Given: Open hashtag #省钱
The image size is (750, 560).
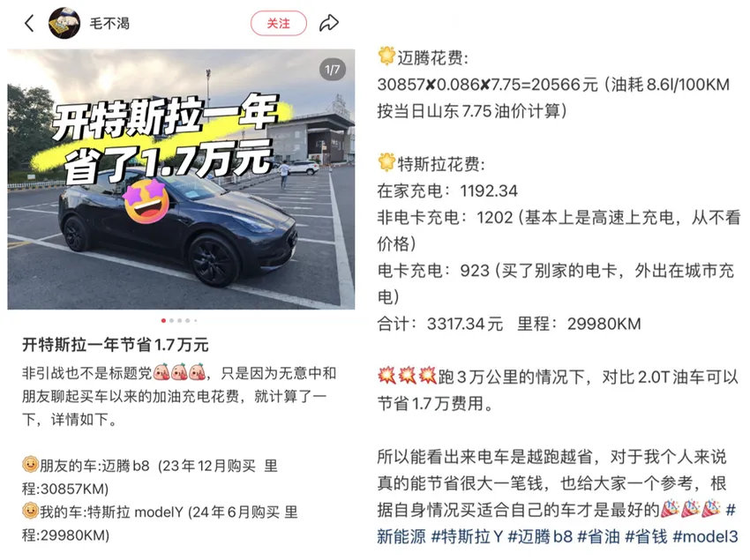Looking at the screenshot, I should tap(646, 536).
